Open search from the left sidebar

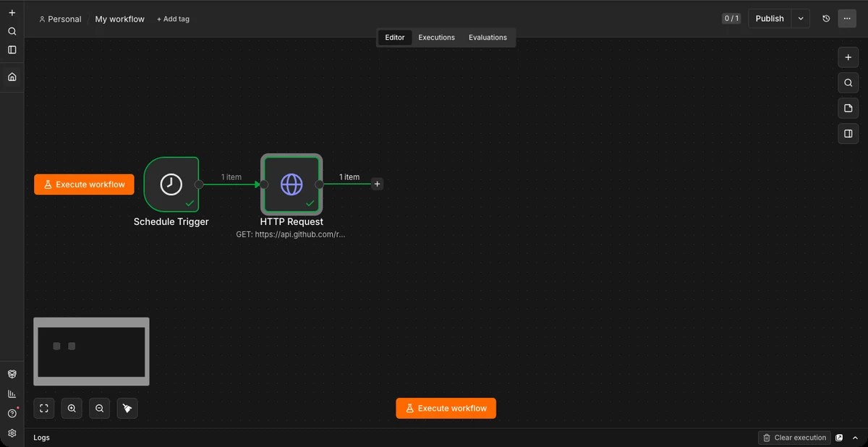pos(12,31)
